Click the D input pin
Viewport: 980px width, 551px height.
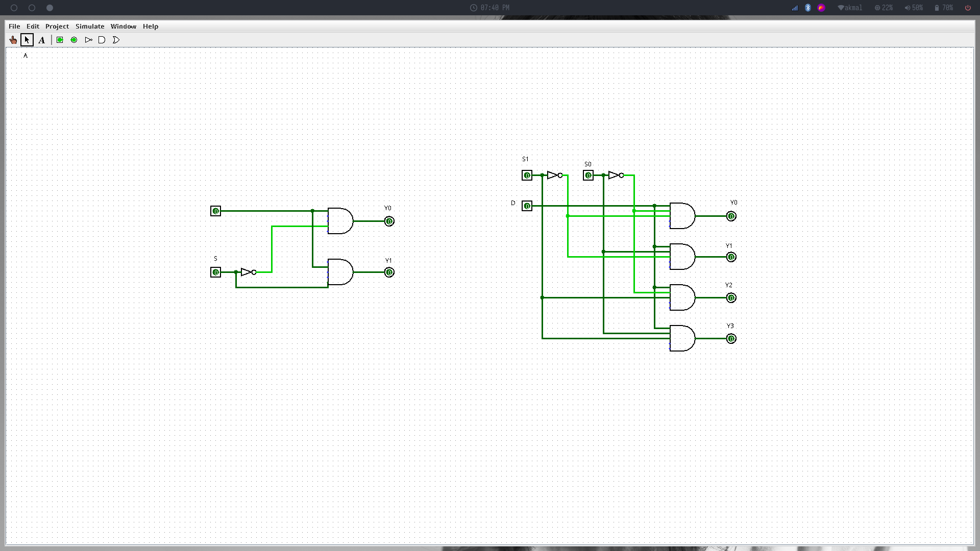pyautogui.click(x=527, y=206)
